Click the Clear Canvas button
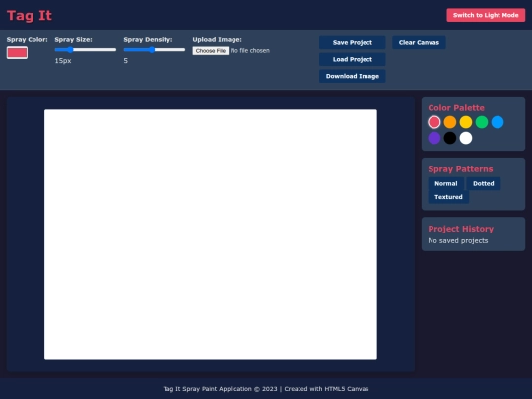This screenshot has width=532, height=399. click(x=419, y=42)
